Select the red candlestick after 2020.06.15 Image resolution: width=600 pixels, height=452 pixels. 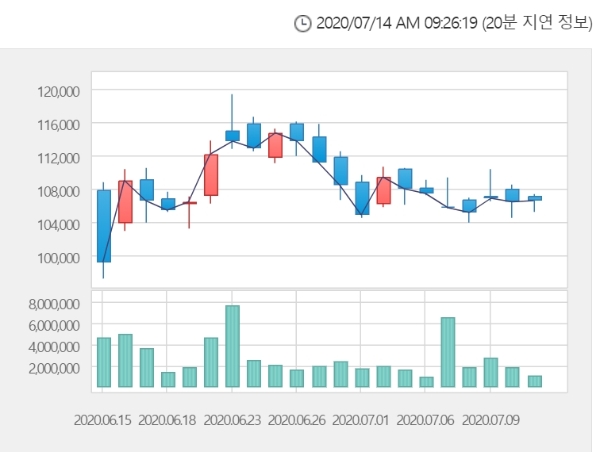[125, 201]
